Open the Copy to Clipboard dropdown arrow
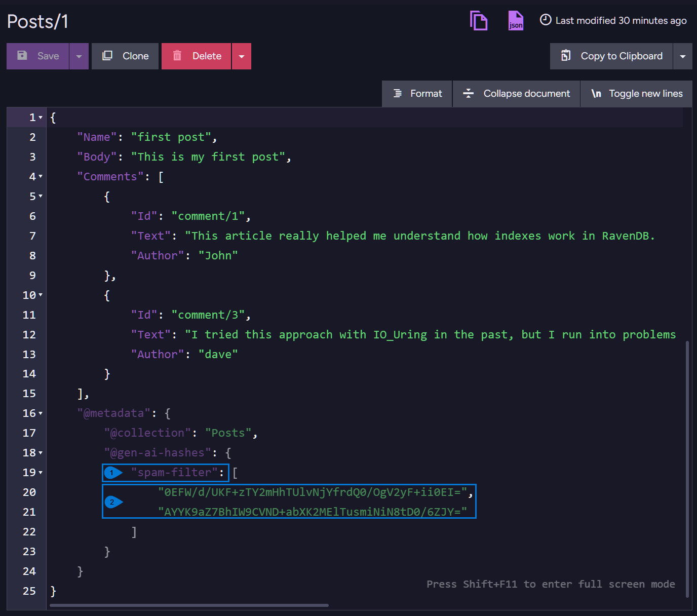 [x=683, y=56]
